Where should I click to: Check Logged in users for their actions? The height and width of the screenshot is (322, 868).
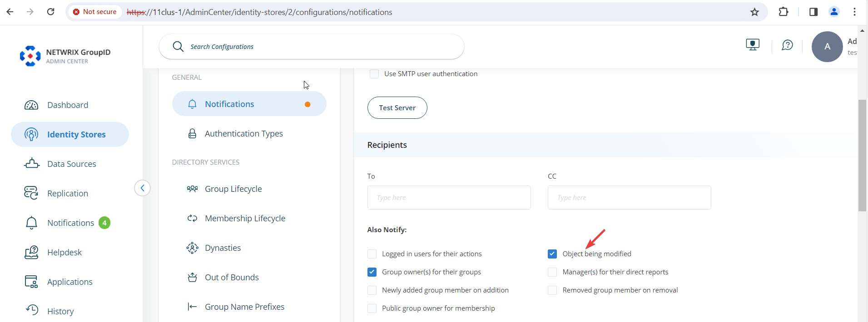[x=372, y=254]
